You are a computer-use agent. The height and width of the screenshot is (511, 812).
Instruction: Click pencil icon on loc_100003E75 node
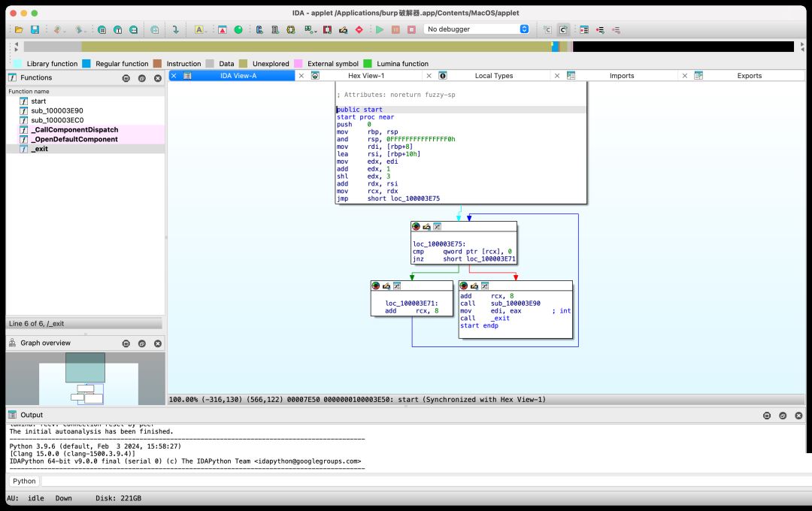pyautogui.click(x=427, y=226)
